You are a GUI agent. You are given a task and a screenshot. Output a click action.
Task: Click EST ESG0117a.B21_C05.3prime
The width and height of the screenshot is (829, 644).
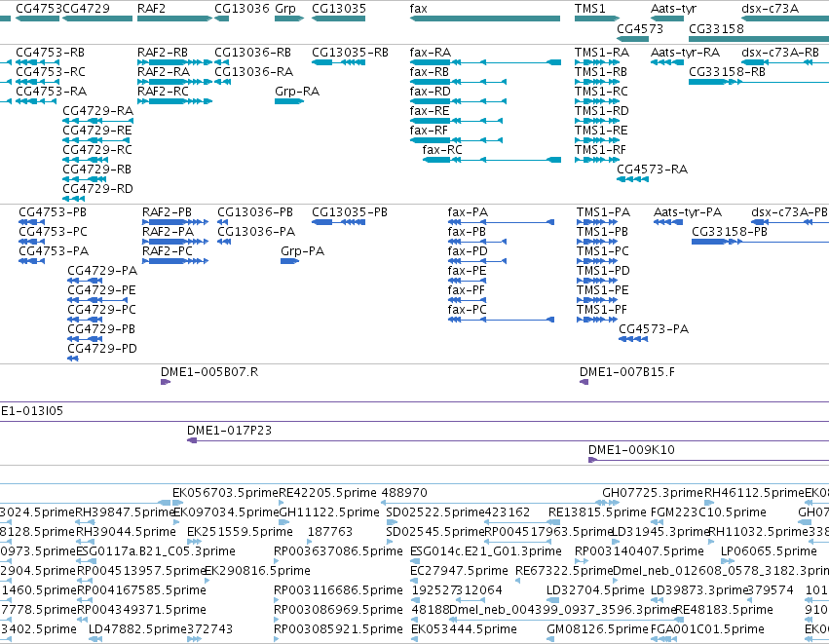(x=156, y=551)
